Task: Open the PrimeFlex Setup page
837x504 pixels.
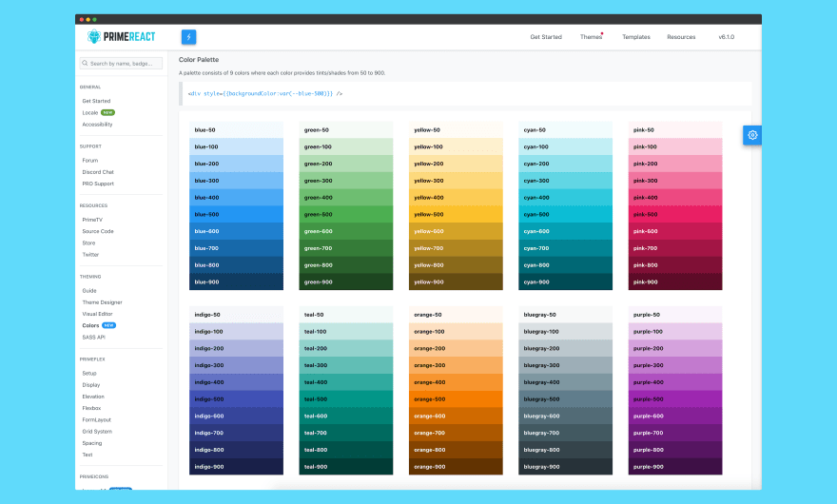Action: (x=89, y=373)
